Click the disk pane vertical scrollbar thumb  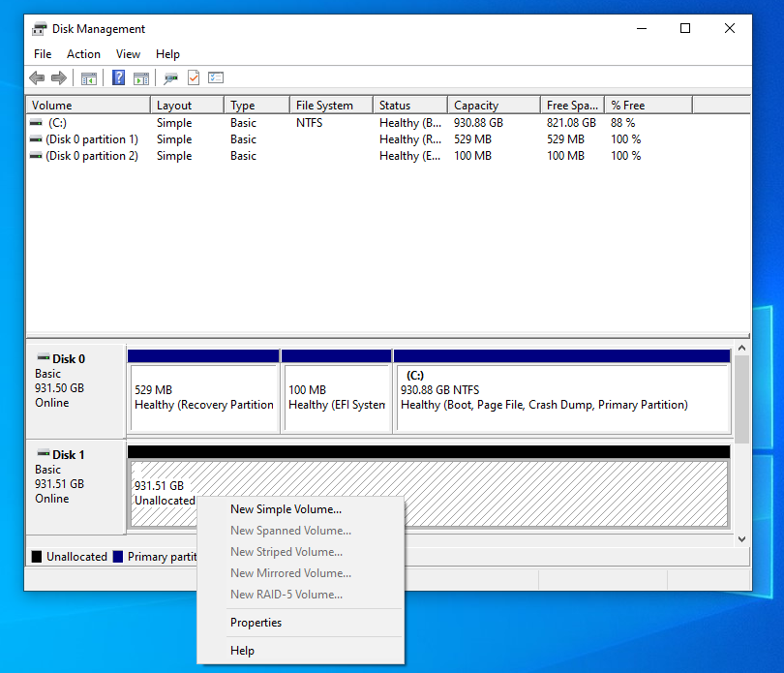tap(742, 399)
